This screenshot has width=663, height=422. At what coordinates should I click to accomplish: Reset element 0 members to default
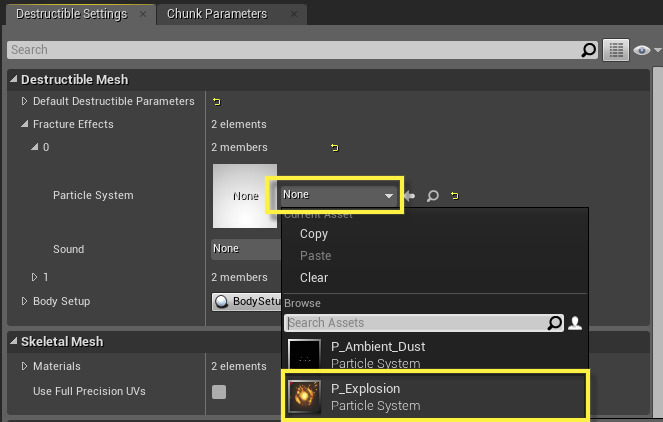tap(334, 148)
